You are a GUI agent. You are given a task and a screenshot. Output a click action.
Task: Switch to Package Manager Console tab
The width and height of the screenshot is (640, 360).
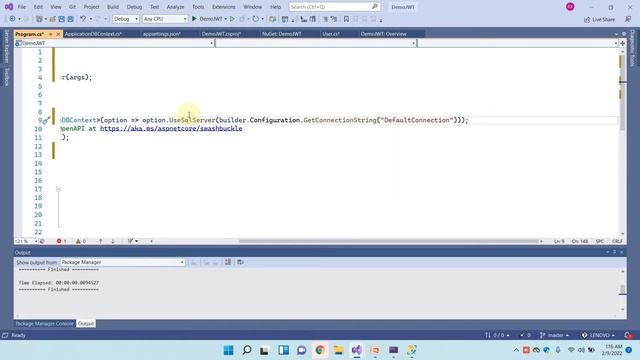(44, 324)
